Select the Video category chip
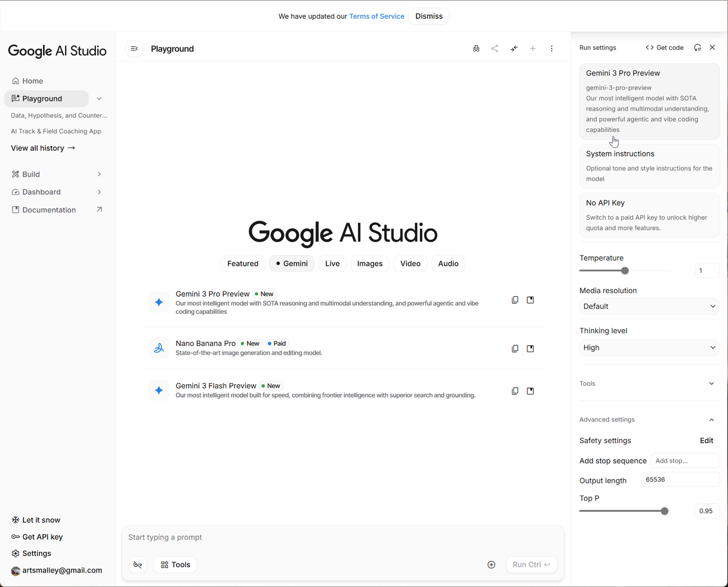Screen dimensions: 728x587 pyautogui.click(x=411, y=263)
